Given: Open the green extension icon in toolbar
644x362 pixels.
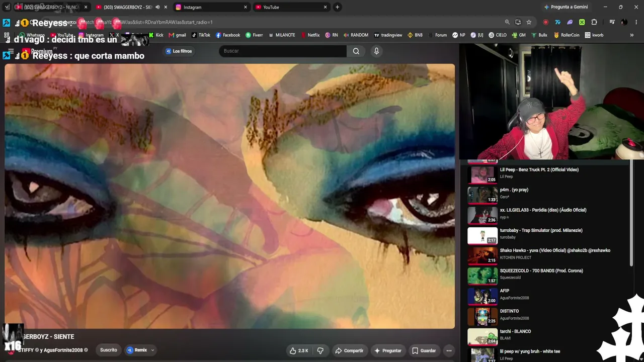Looking at the screenshot, I should click(x=582, y=22).
